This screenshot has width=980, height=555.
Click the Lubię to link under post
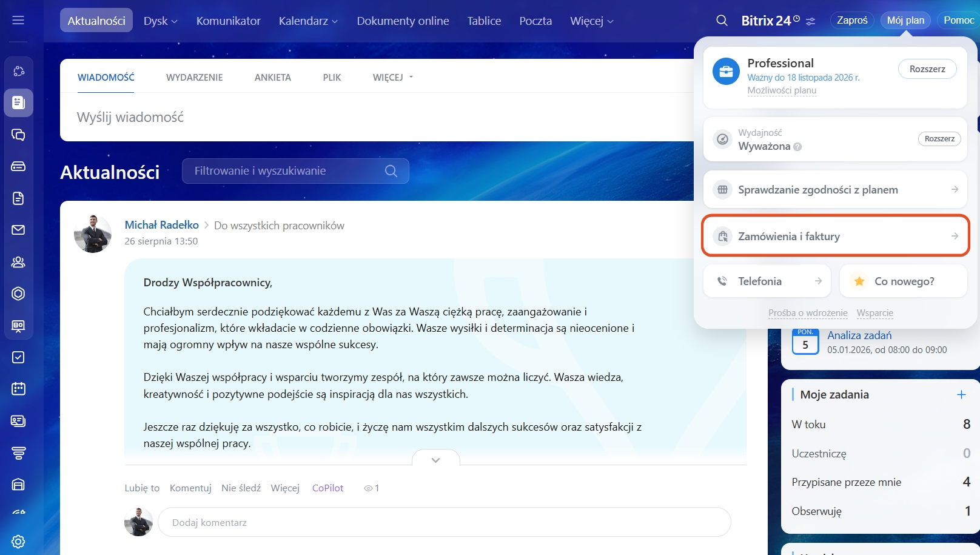[x=142, y=488]
